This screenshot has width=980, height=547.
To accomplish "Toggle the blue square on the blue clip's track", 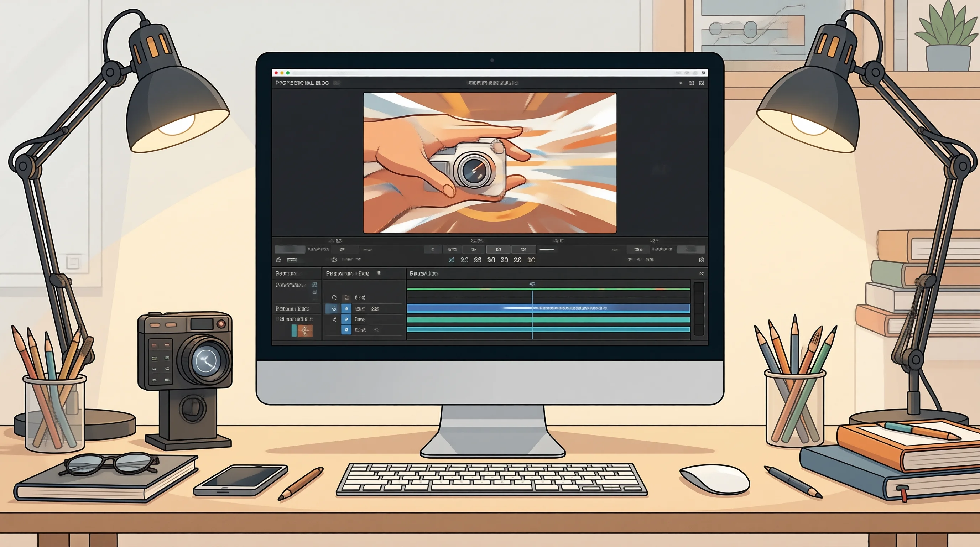I will (x=346, y=308).
